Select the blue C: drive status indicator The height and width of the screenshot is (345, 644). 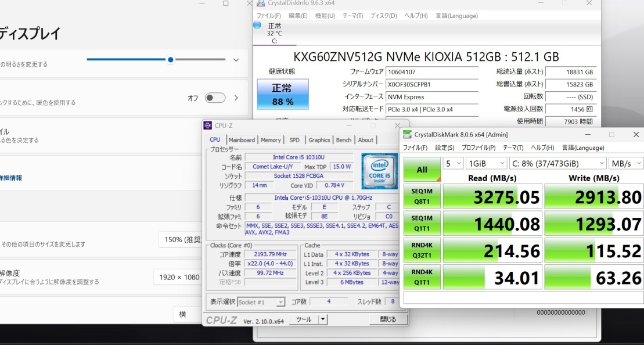[257, 25]
